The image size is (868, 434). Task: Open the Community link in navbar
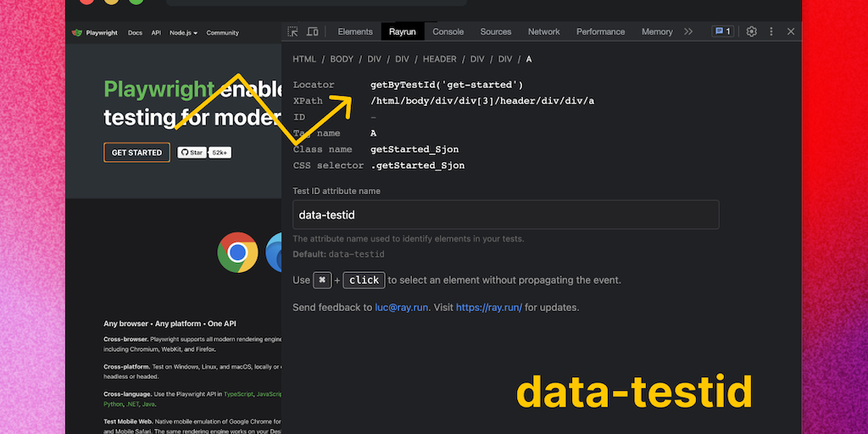click(x=223, y=33)
